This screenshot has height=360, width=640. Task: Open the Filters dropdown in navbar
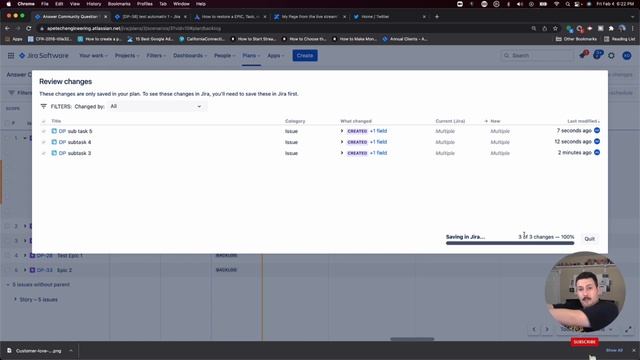[156, 56]
